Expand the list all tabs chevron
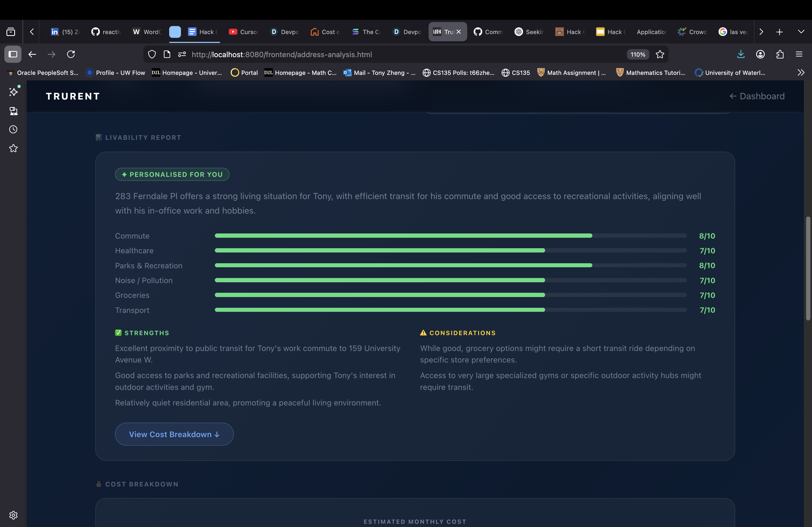Screen dimensions: 812x527 (801, 32)
